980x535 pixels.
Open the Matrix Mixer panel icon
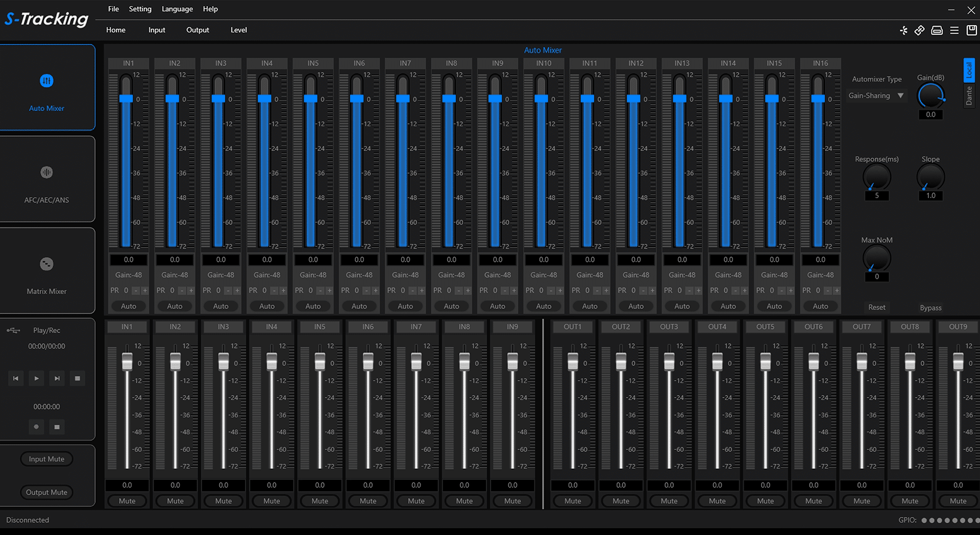(46, 264)
